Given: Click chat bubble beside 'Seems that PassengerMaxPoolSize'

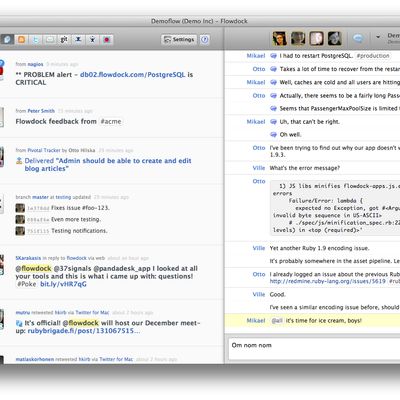Looking at the screenshot, I should coord(273,108).
